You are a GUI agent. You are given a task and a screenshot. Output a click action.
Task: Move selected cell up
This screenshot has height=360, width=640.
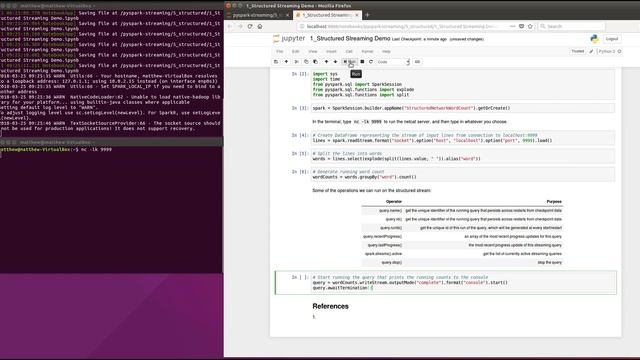tap(326, 62)
